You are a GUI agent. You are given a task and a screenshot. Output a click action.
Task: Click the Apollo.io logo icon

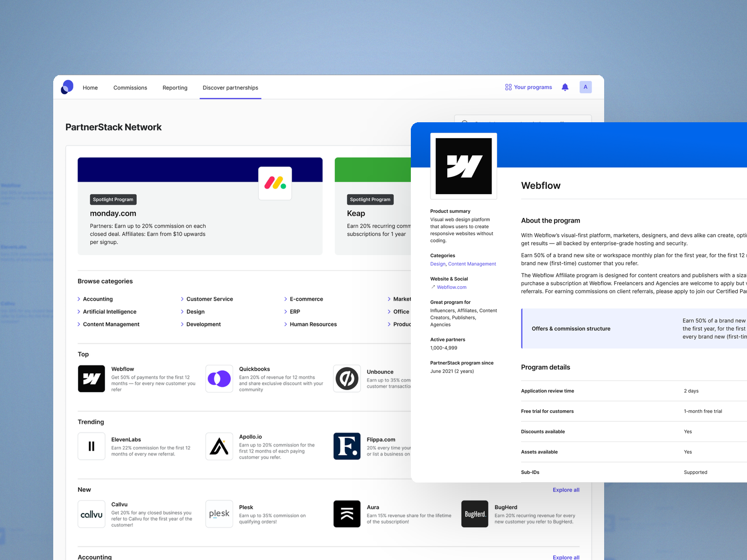click(x=219, y=446)
